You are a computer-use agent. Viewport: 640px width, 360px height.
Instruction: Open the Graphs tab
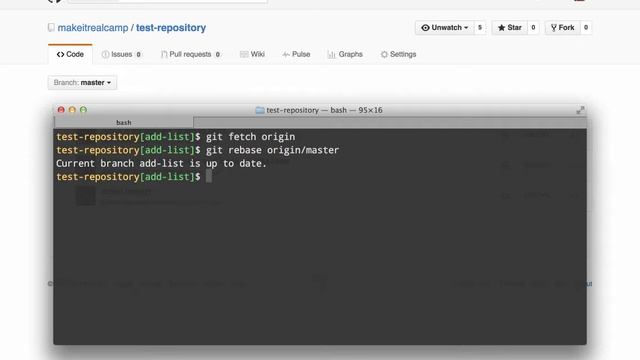345,54
